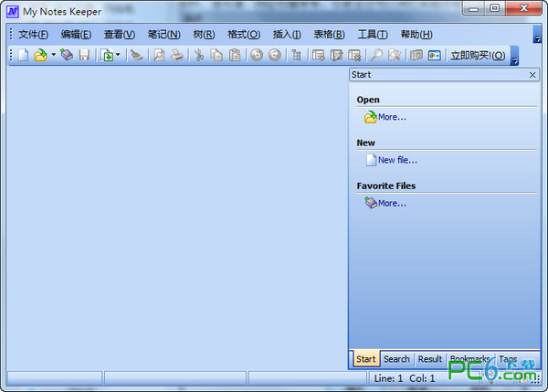
Task: Click the Undo toolbar icon
Action: (x=257, y=55)
